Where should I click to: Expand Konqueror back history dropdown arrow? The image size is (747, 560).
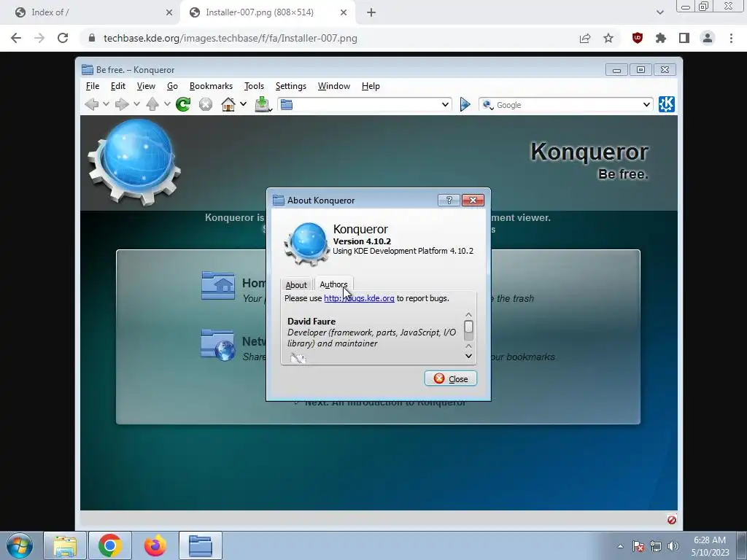106,104
